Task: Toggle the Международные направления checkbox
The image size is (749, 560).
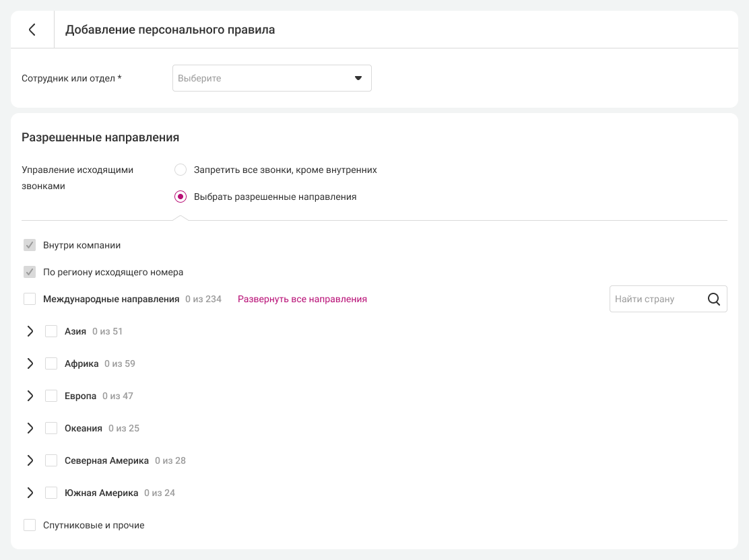Action: coord(30,299)
